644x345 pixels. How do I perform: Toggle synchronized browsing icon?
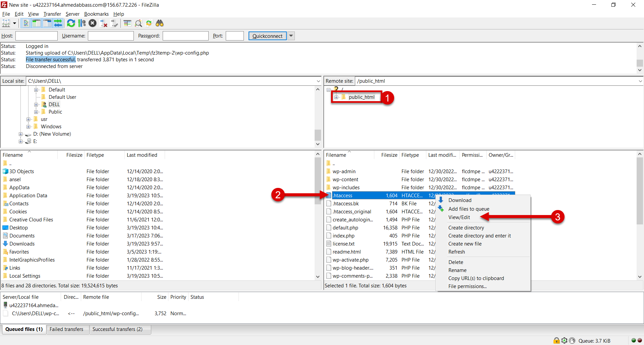point(149,23)
